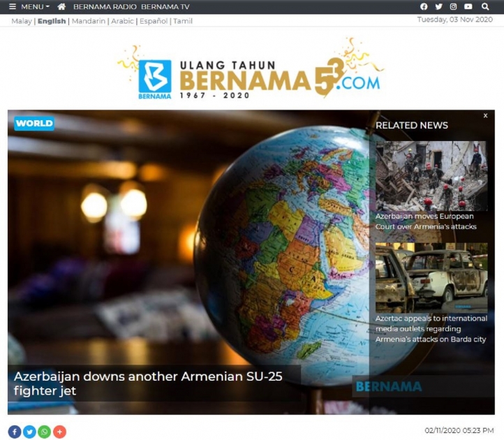504x440 pixels.
Task: Open more share options plus icon
Action: (59, 432)
